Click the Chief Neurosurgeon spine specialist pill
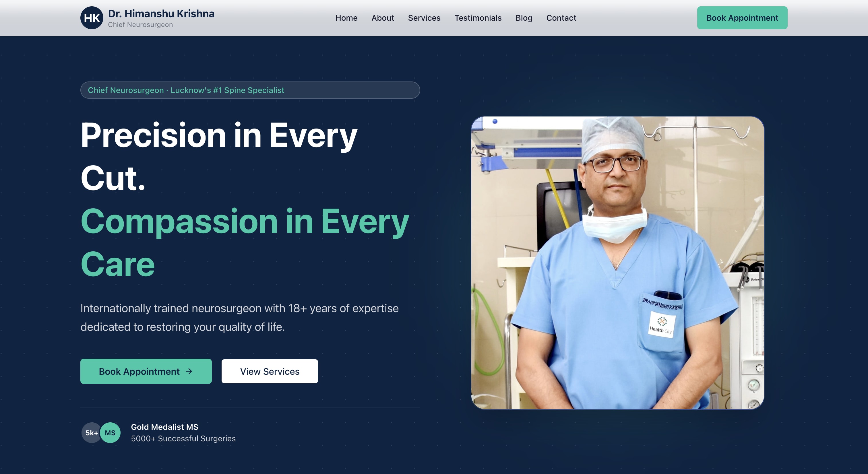The image size is (868, 474). point(250,90)
